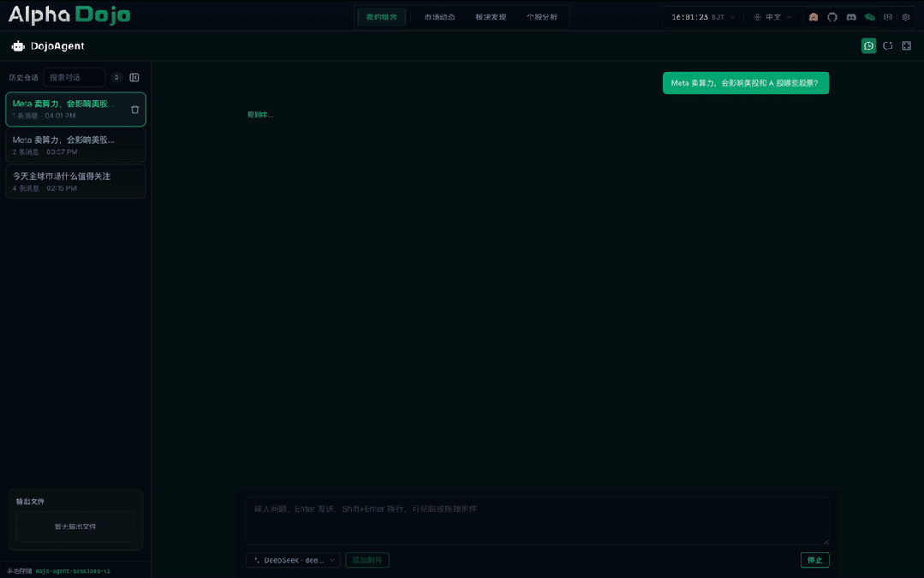Image resolution: width=924 pixels, height=578 pixels.
Task: Open the 今天全球市场什么值得关注 session
Action: 75,182
